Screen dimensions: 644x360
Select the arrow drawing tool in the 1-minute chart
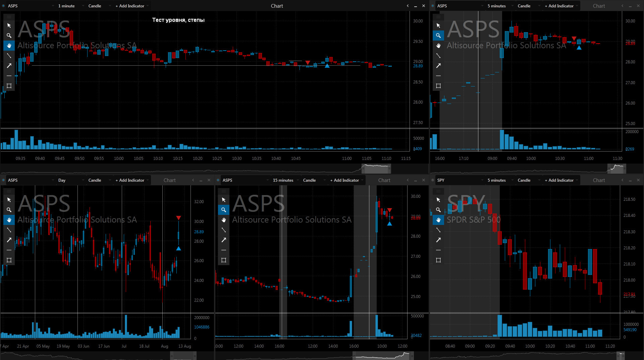9,66
